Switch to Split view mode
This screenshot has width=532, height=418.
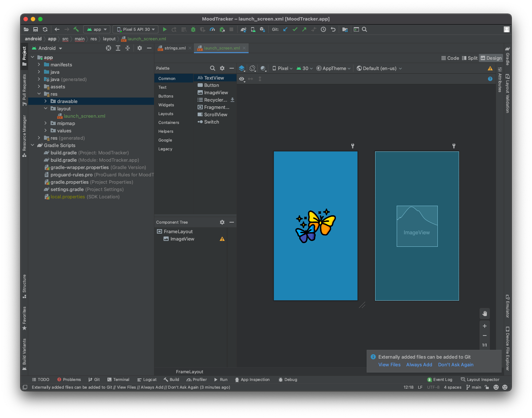point(470,58)
